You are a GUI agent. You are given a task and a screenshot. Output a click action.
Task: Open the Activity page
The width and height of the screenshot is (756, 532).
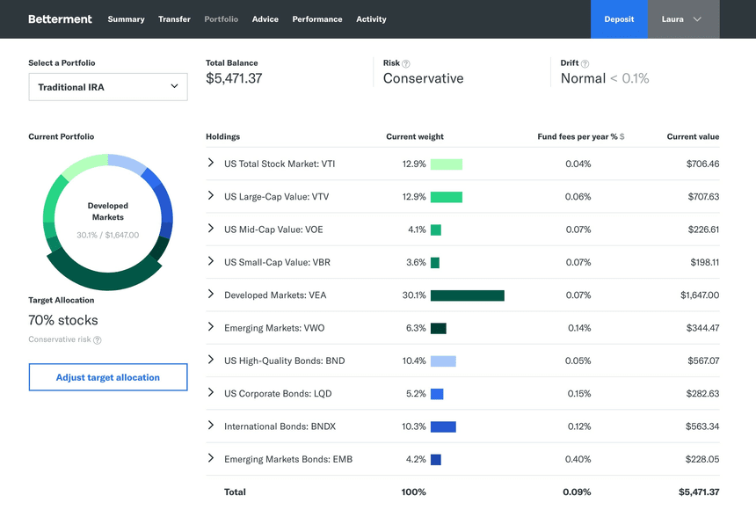(371, 19)
